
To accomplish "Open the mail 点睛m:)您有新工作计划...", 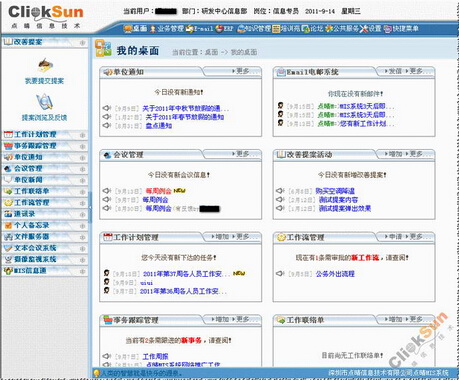I will pos(356,123).
